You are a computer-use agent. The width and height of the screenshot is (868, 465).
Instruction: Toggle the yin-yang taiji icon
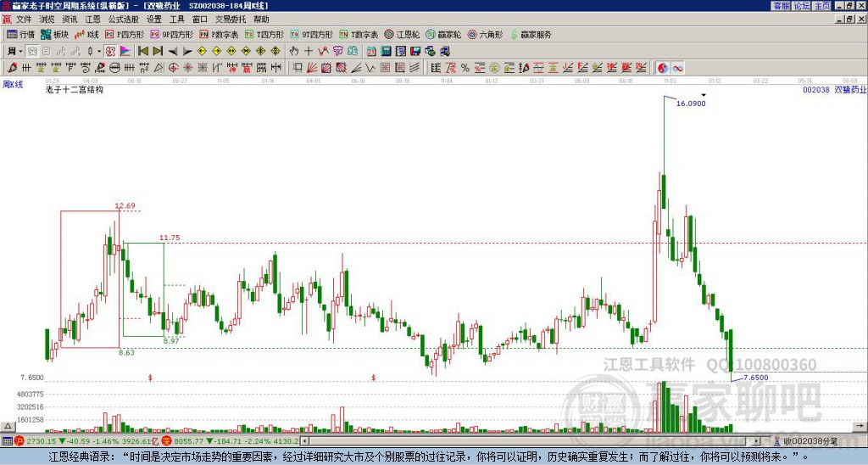tap(663, 68)
